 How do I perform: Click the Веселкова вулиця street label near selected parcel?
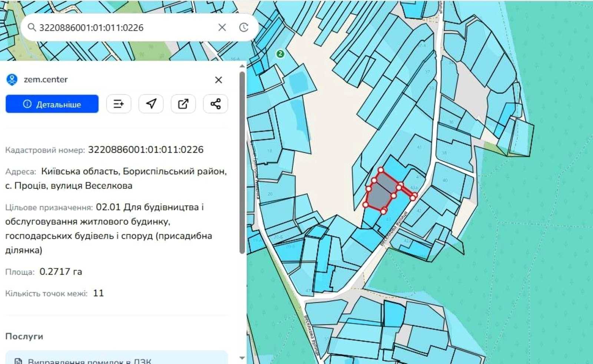click(394, 229)
